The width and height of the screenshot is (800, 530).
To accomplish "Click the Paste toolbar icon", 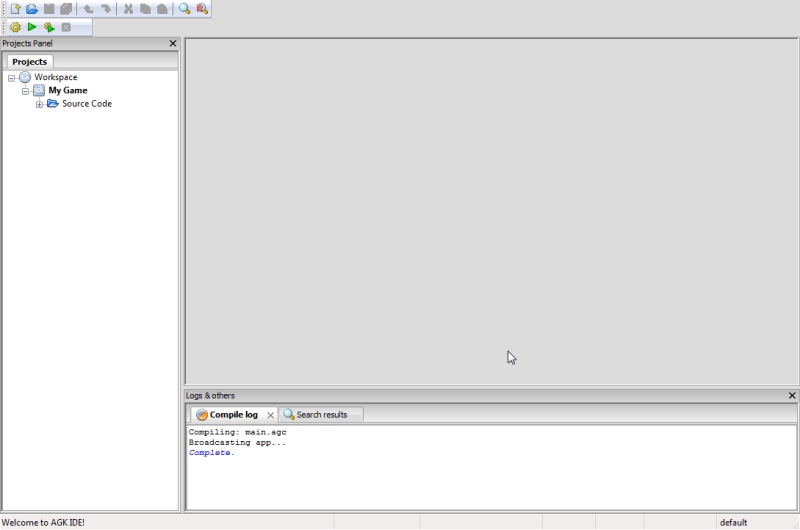I will pyautogui.click(x=162, y=9).
